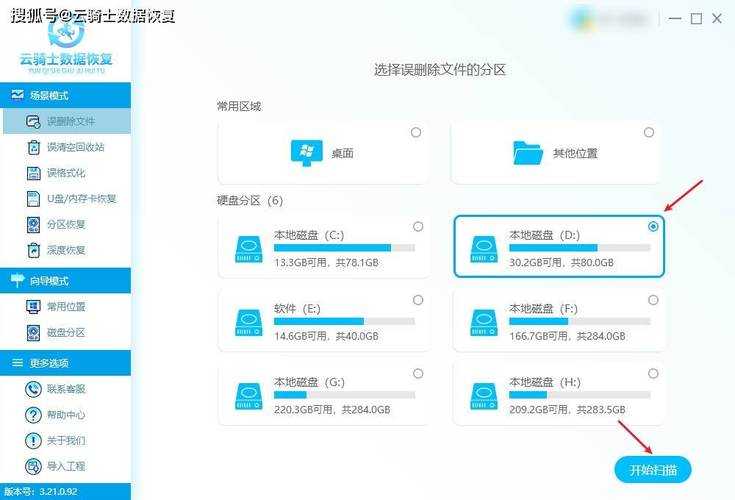Minimize the application window
The image size is (735, 500).
point(675,19)
